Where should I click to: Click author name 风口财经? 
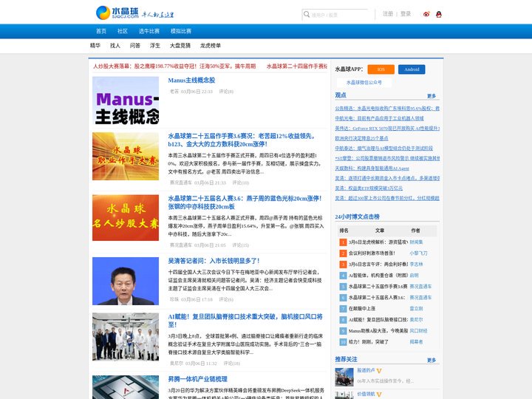coord(418,331)
